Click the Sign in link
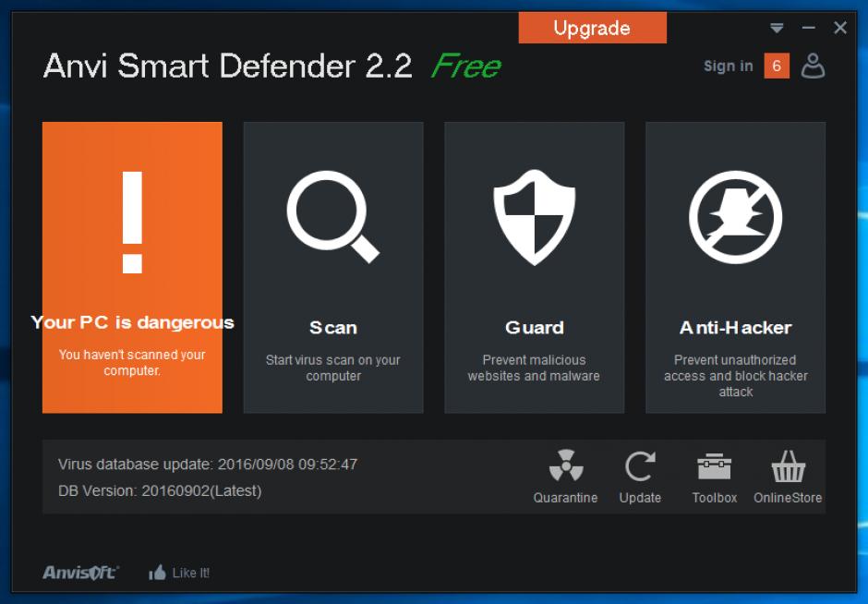The image size is (868, 604). 728,66
